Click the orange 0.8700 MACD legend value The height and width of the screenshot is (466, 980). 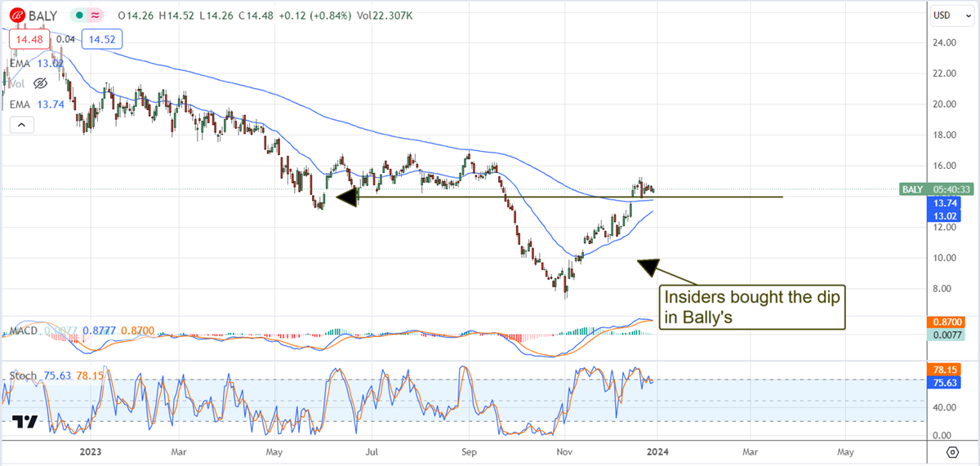tap(136, 332)
